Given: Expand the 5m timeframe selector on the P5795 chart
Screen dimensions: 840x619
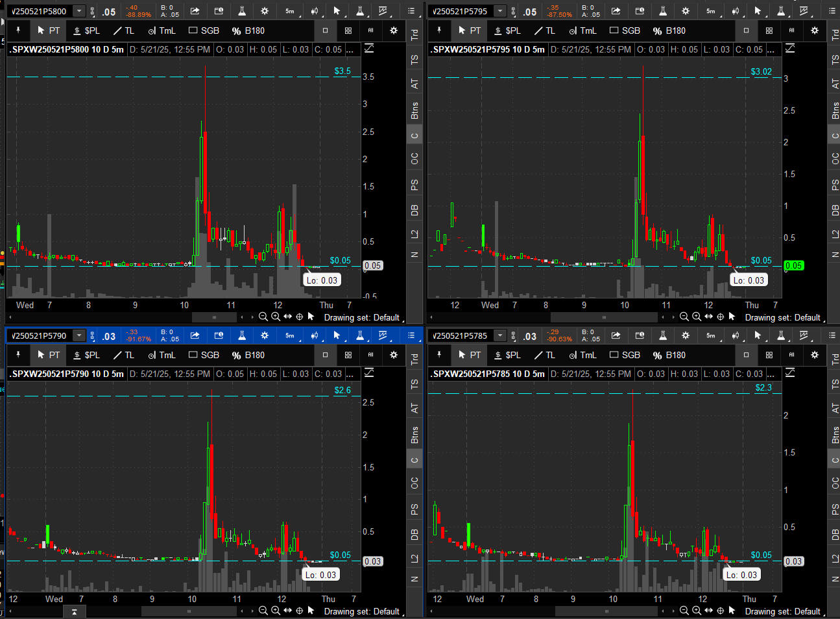Looking at the screenshot, I should click(x=711, y=11).
